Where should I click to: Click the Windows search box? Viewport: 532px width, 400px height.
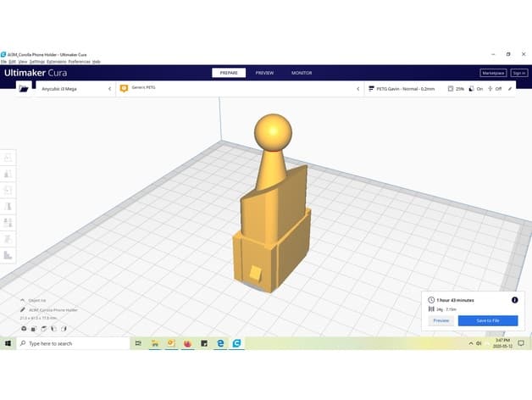pyautogui.click(x=73, y=343)
